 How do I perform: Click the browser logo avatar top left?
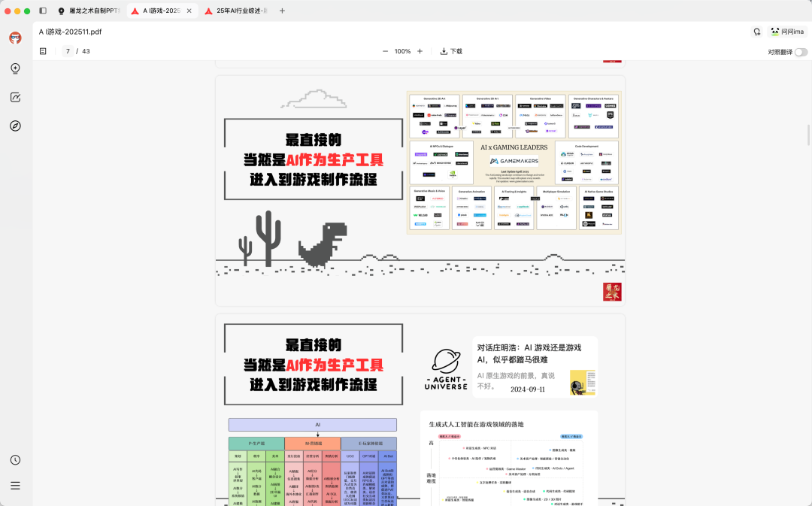(15, 38)
